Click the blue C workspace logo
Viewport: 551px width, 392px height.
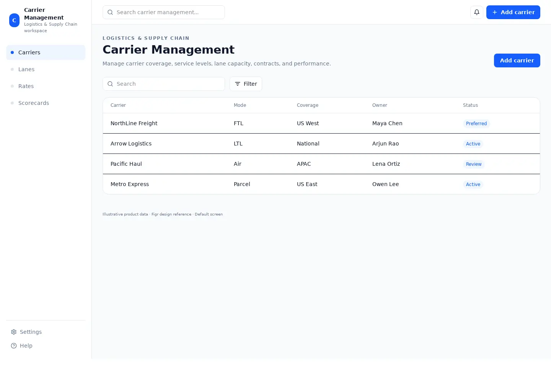(x=14, y=20)
